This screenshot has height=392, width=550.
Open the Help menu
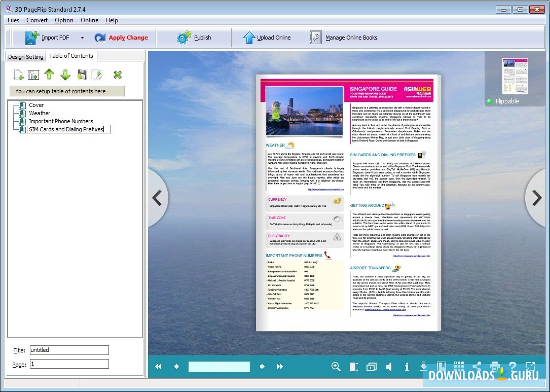point(112,20)
